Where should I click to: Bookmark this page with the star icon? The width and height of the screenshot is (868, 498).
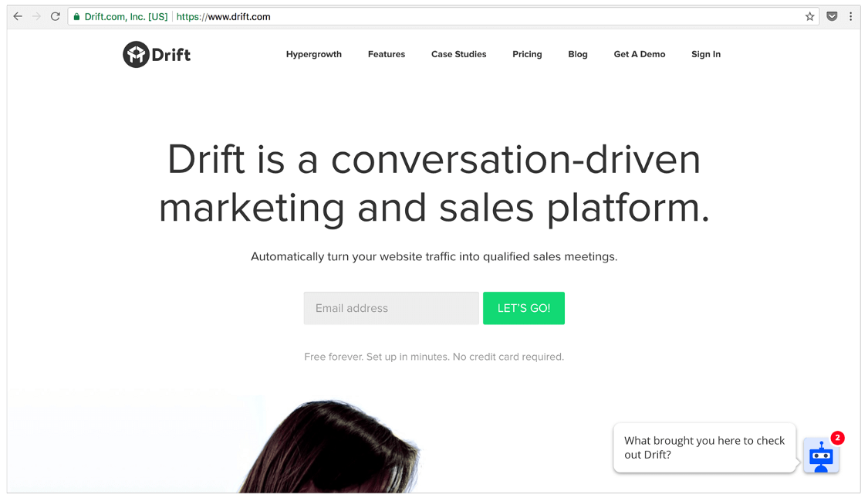810,17
